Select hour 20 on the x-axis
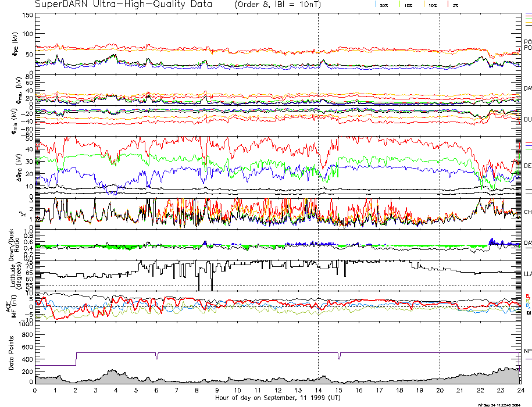Screen dimensions: 532x407 click(x=440, y=390)
